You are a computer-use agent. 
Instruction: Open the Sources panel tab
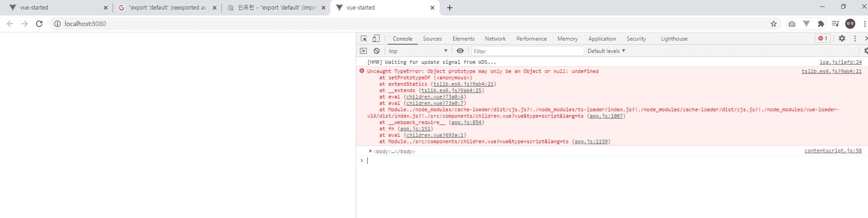click(432, 39)
